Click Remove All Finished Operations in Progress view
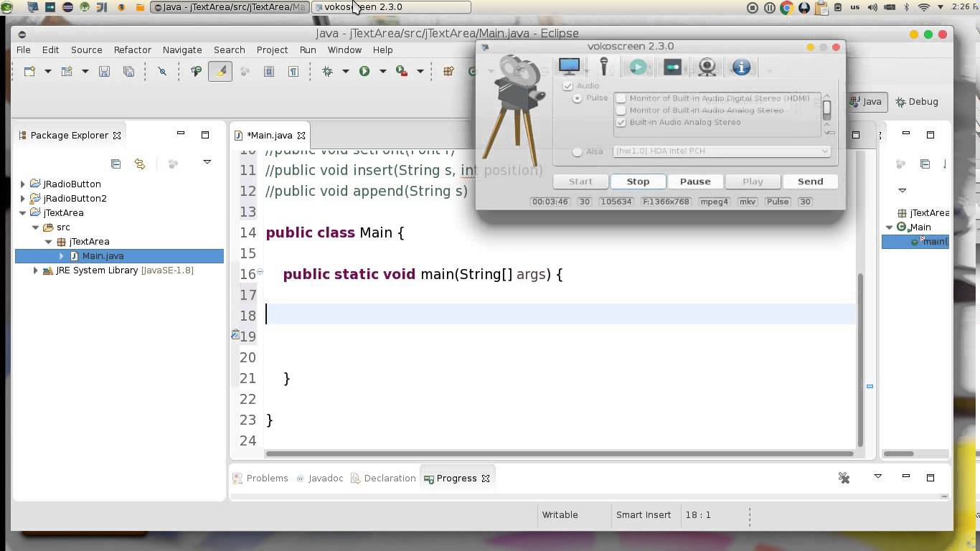980x551 pixels. click(844, 478)
